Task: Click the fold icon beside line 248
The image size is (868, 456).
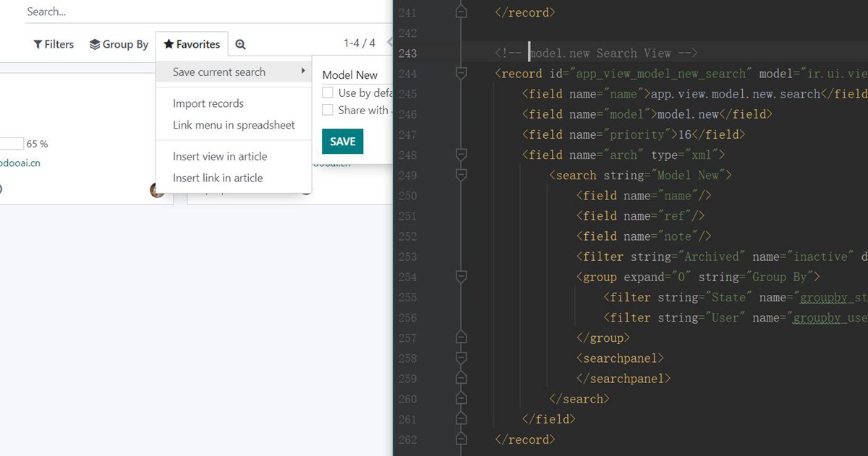Action: 461,155
